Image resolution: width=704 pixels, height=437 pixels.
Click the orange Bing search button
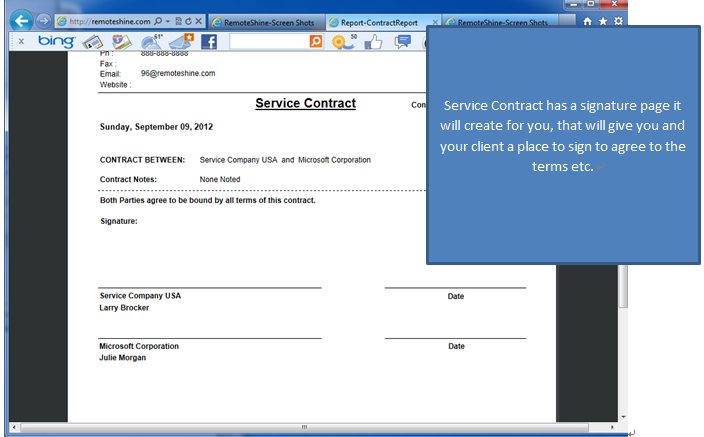tap(316, 42)
